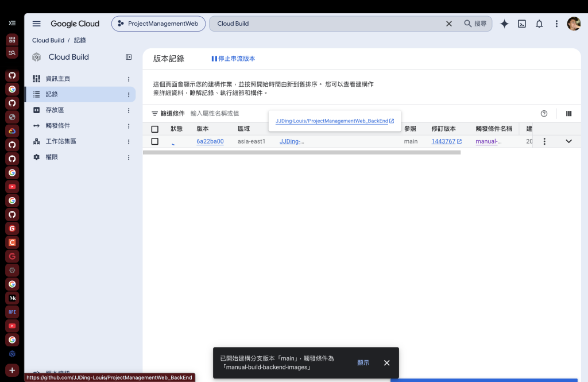Open the orange C icon in dock
The height and width of the screenshot is (382, 588).
(x=13, y=242)
